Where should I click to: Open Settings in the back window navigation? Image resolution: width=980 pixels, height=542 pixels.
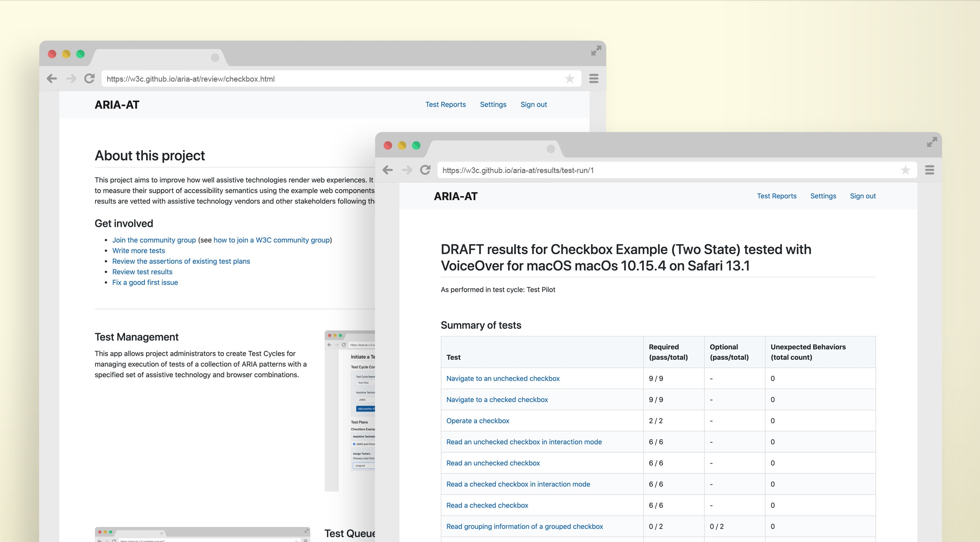pos(493,104)
